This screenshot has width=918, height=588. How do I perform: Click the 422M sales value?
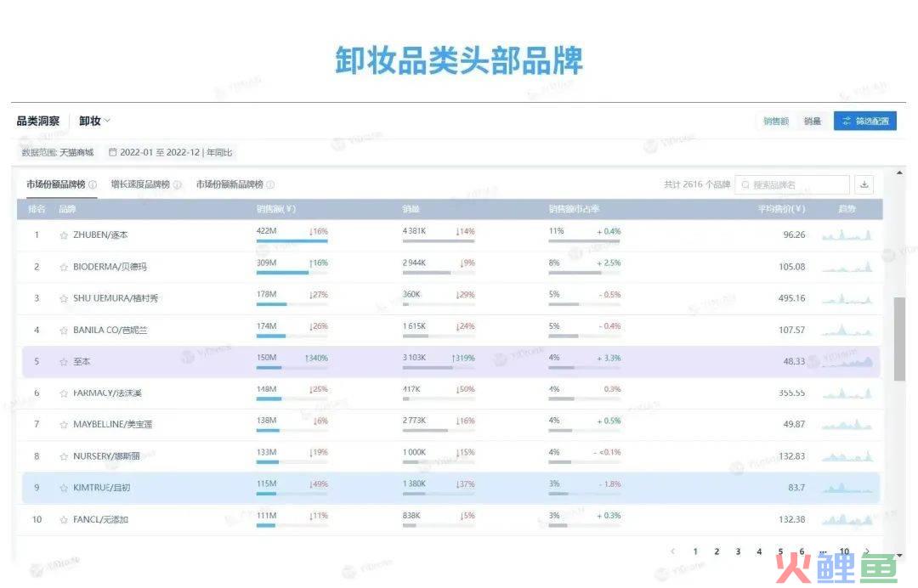(x=266, y=231)
